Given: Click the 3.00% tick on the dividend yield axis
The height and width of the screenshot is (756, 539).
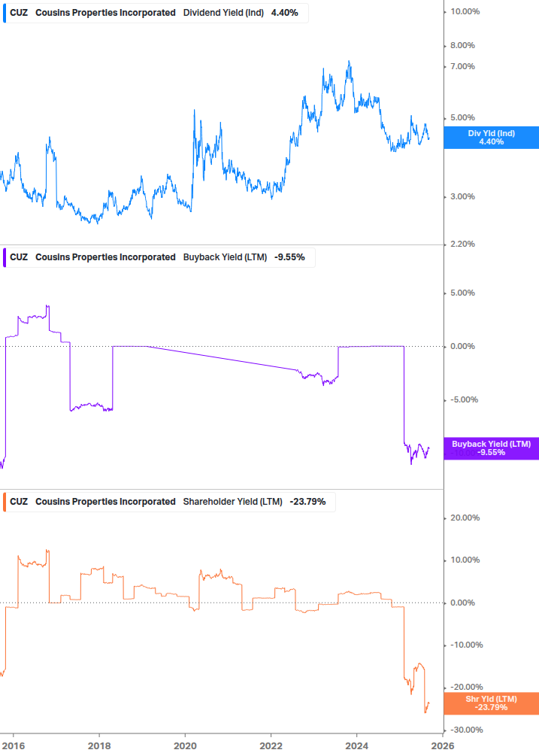Looking at the screenshot, I should (x=462, y=197).
